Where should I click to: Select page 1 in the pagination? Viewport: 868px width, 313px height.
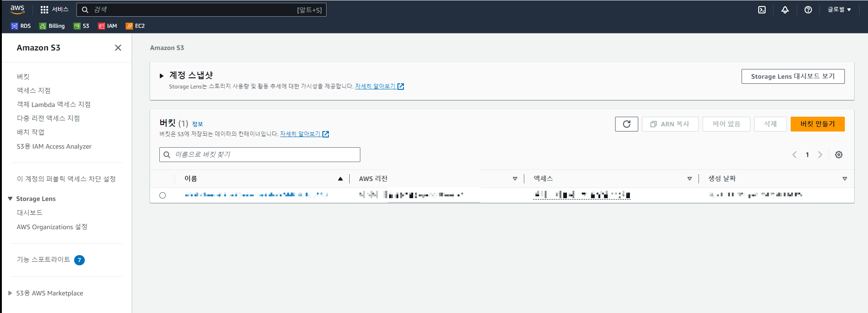807,155
